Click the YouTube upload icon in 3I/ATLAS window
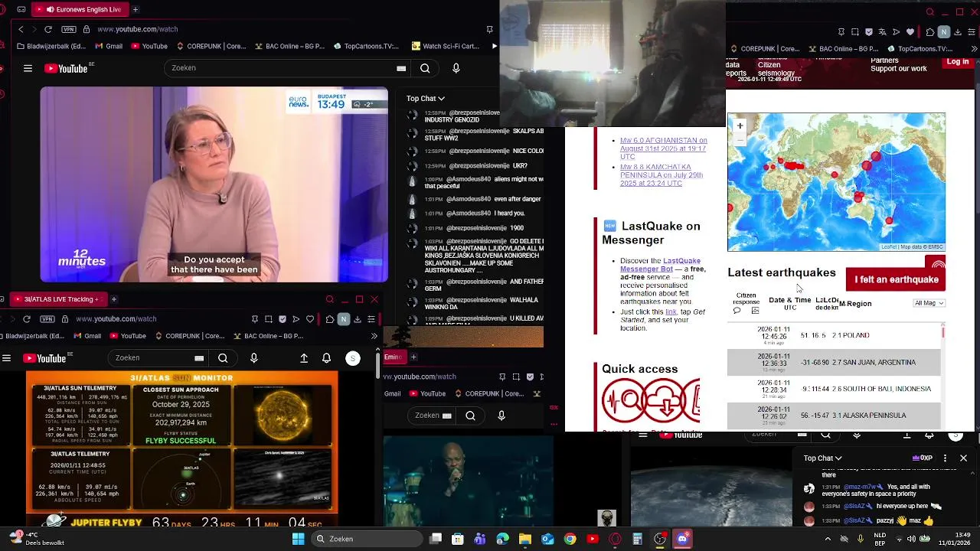 304,357
